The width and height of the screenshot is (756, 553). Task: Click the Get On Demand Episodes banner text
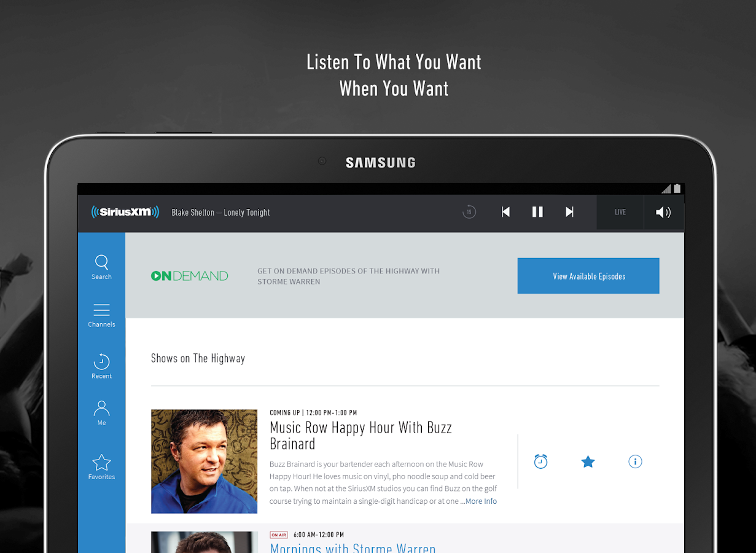348,276
